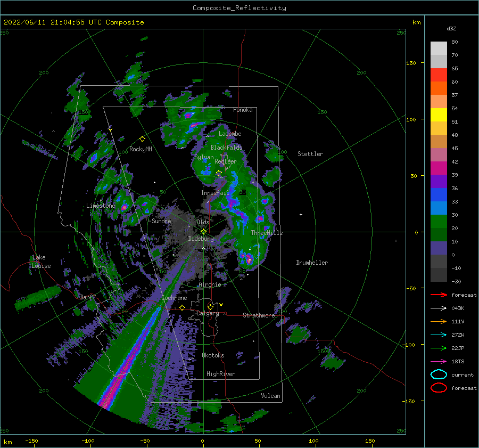Click the Ponoka city label
The height and width of the screenshot is (448, 479).
coord(243,110)
